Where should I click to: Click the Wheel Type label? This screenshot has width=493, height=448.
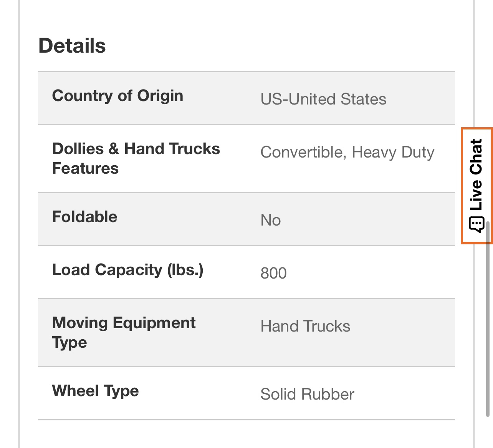click(95, 391)
